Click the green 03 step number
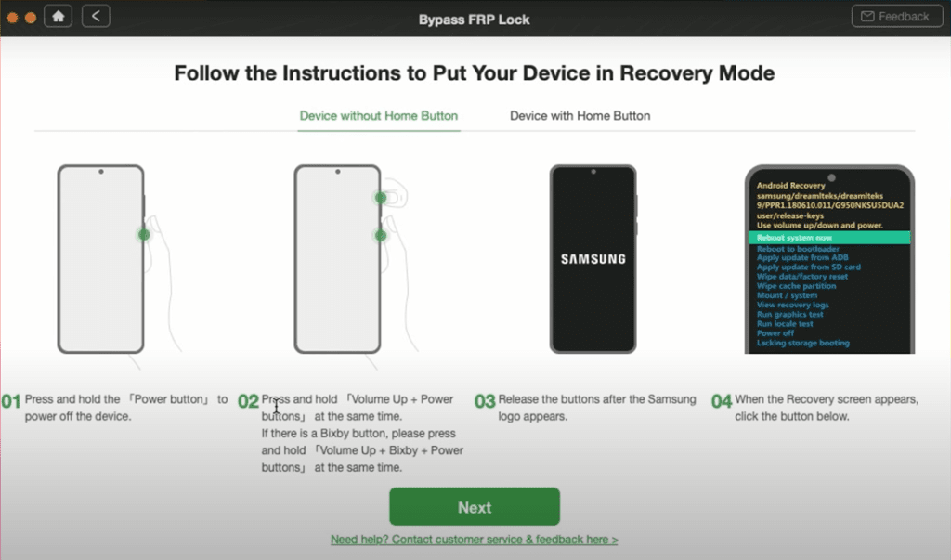This screenshot has width=951, height=560. click(x=485, y=401)
